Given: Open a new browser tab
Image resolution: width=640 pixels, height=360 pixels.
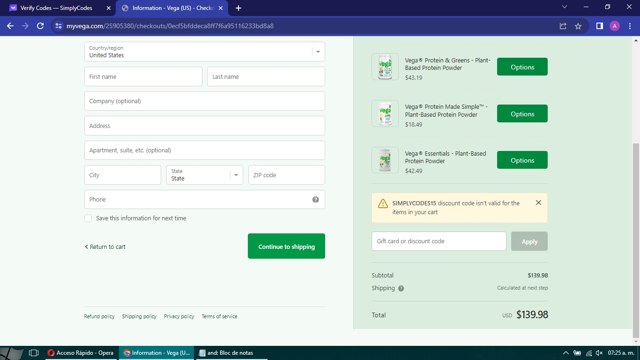Looking at the screenshot, I should pyautogui.click(x=238, y=8).
